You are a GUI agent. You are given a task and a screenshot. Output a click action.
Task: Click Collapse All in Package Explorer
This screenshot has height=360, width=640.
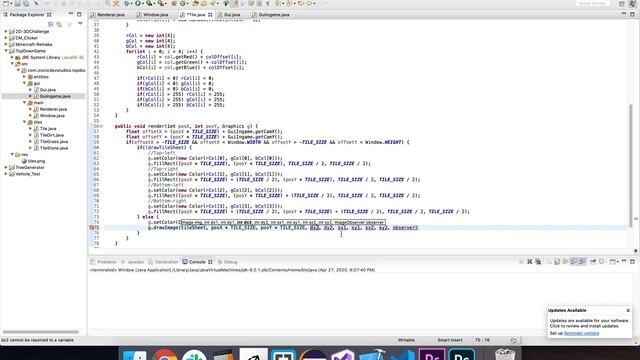click(51, 24)
